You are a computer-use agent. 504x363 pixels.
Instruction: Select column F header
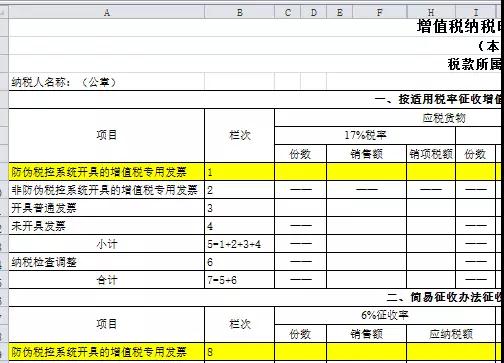click(x=380, y=12)
